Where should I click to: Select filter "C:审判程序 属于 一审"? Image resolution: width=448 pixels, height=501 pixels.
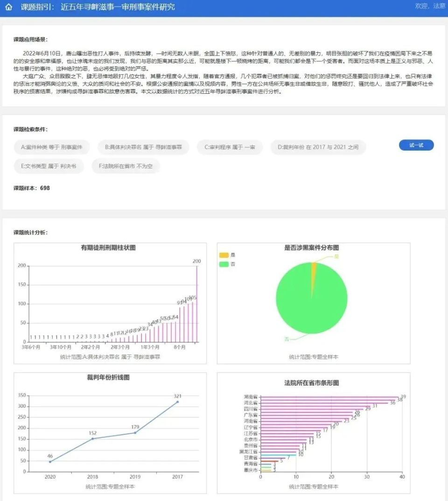(x=230, y=147)
